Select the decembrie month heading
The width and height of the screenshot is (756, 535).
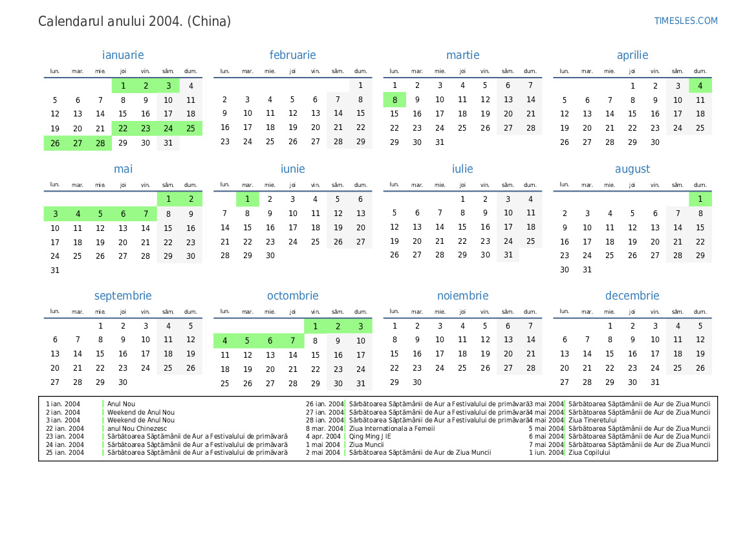(x=632, y=296)
